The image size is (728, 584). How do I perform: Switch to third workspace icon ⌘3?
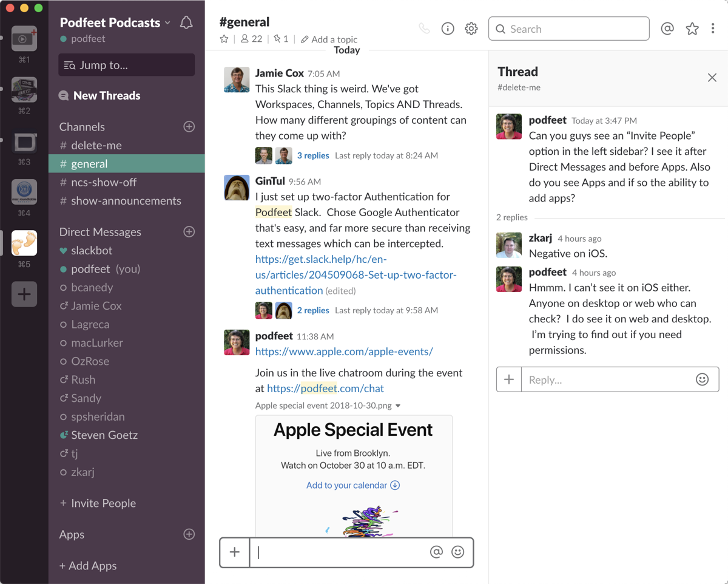coord(24,141)
